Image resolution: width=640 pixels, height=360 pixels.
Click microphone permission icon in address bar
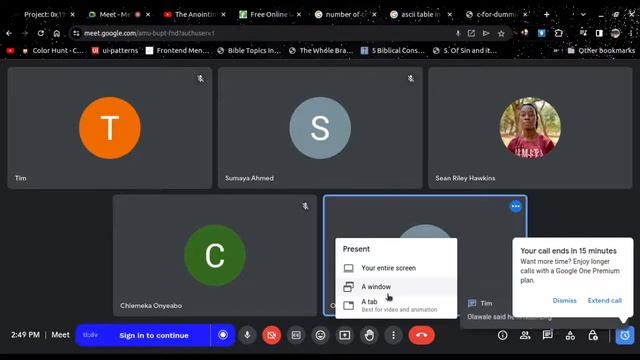click(x=458, y=33)
